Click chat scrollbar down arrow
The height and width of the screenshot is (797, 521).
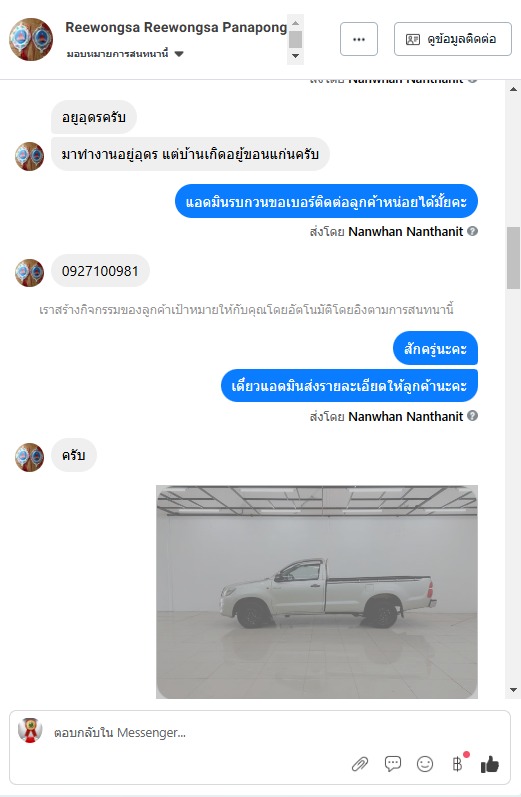pyautogui.click(x=513, y=690)
